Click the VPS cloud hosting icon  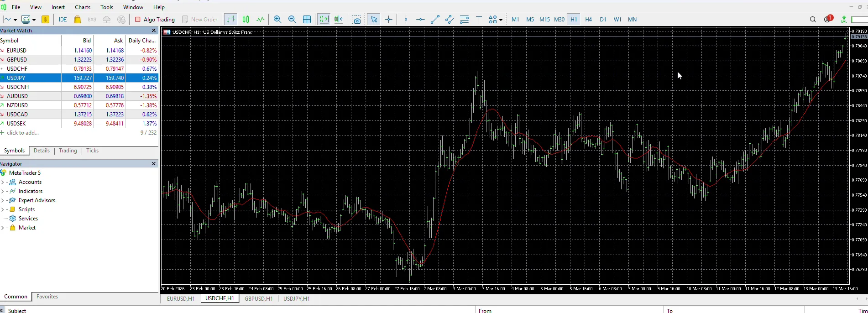coord(106,20)
